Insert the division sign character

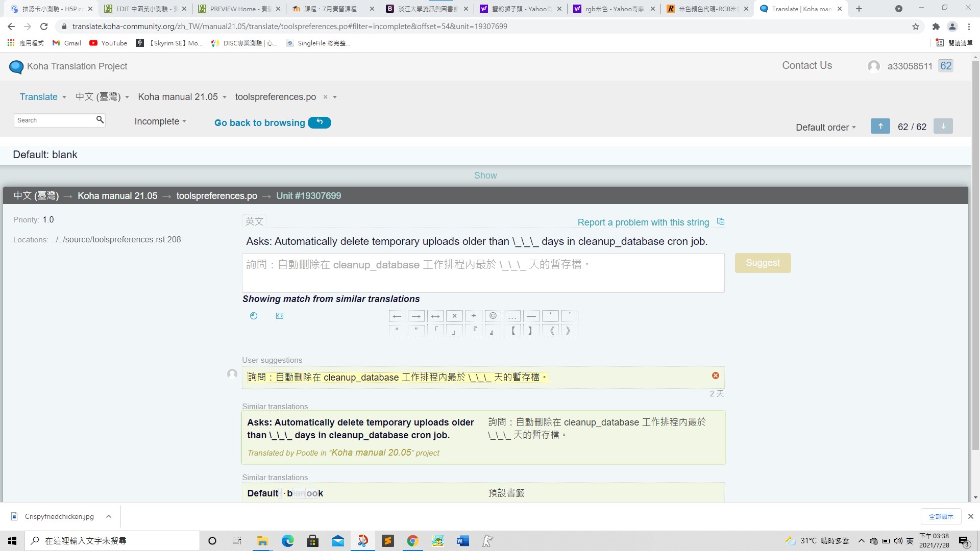coord(474,316)
